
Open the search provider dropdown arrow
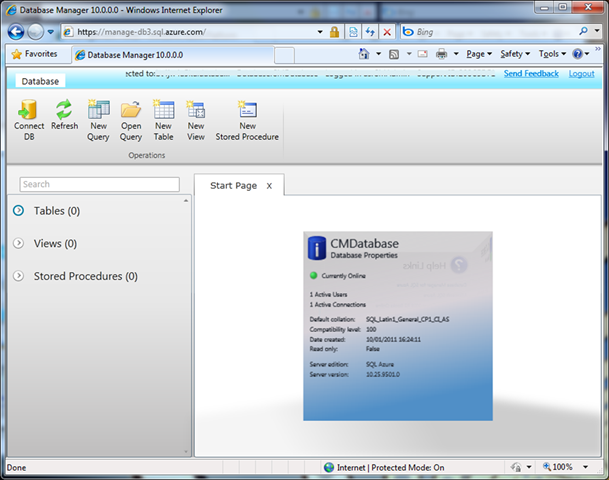point(597,30)
